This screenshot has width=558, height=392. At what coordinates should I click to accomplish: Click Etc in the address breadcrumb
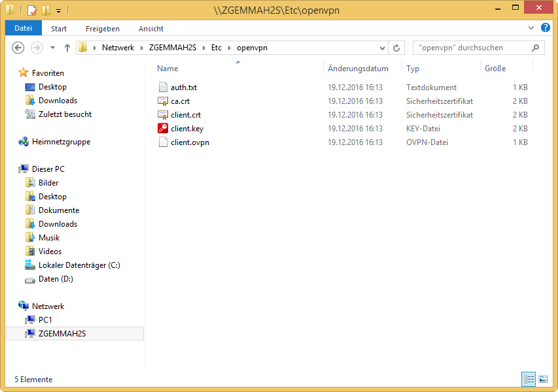point(216,48)
